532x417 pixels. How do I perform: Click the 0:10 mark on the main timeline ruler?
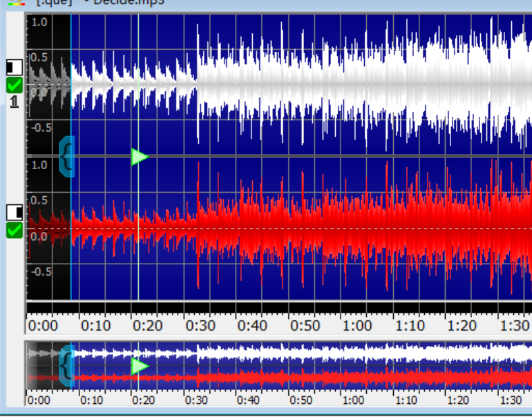point(93,325)
